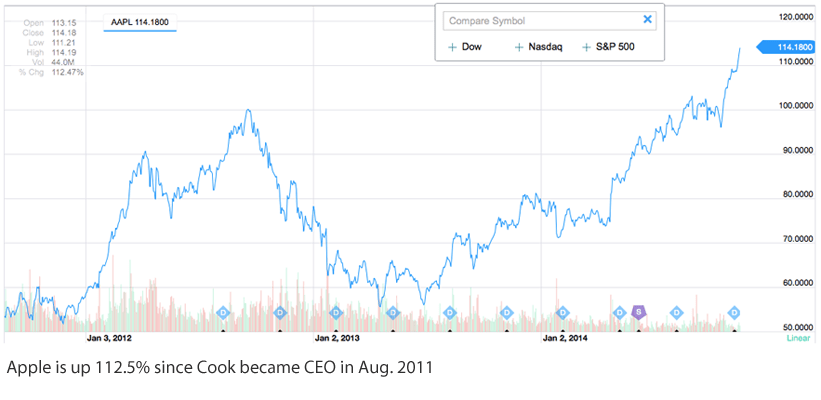Add Dow index to comparison
821x400 pixels.
point(465,46)
